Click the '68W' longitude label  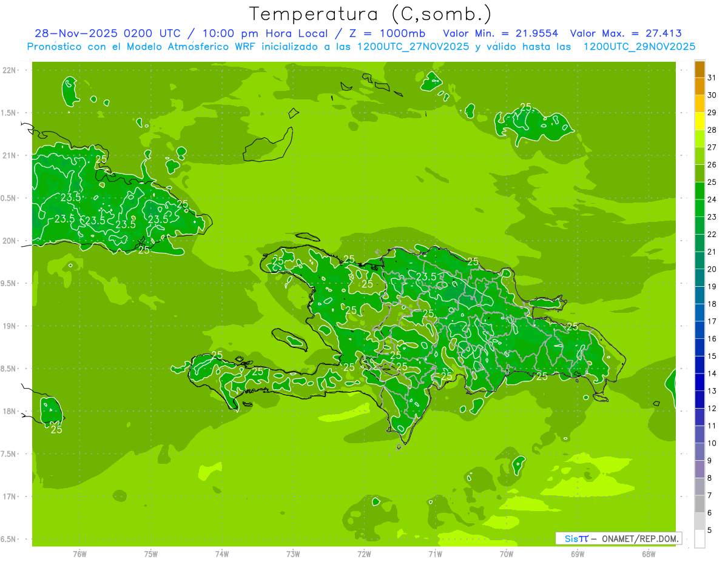tap(649, 554)
